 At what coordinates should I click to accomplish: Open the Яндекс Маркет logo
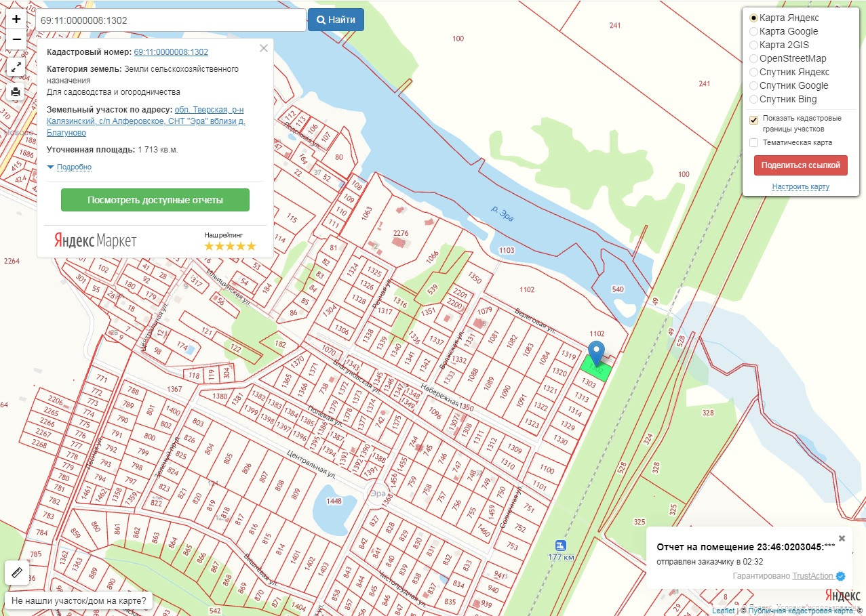[x=95, y=241]
